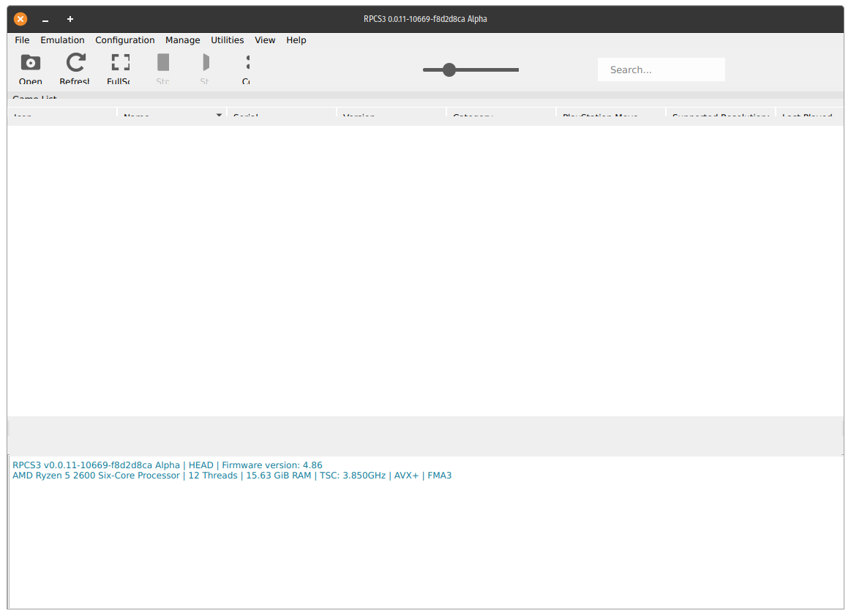Click the Open toolbar icon

point(31,63)
